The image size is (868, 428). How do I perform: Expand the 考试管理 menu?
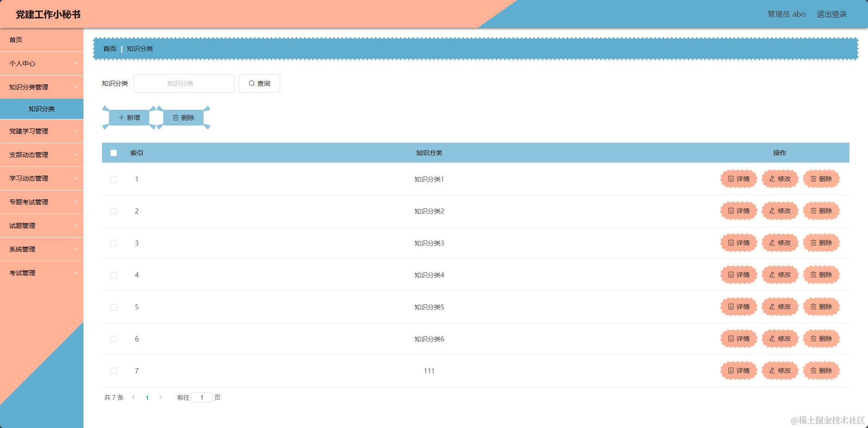point(42,273)
